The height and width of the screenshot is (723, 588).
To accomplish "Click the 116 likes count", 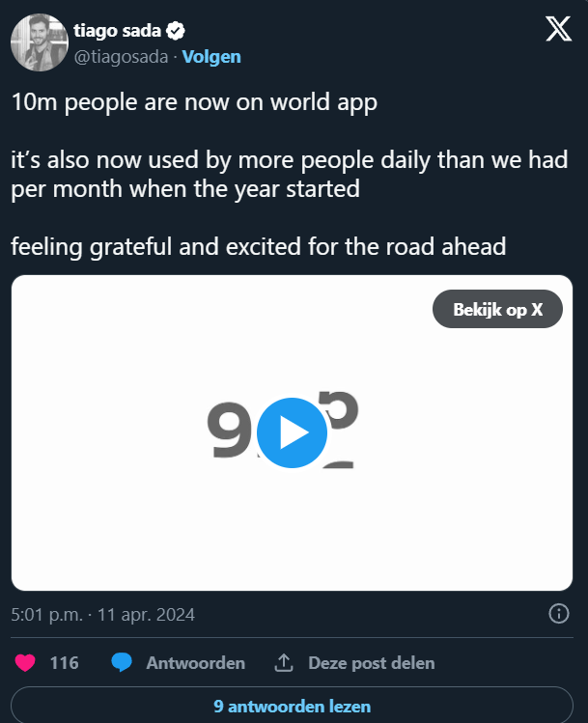I will click(64, 663).
